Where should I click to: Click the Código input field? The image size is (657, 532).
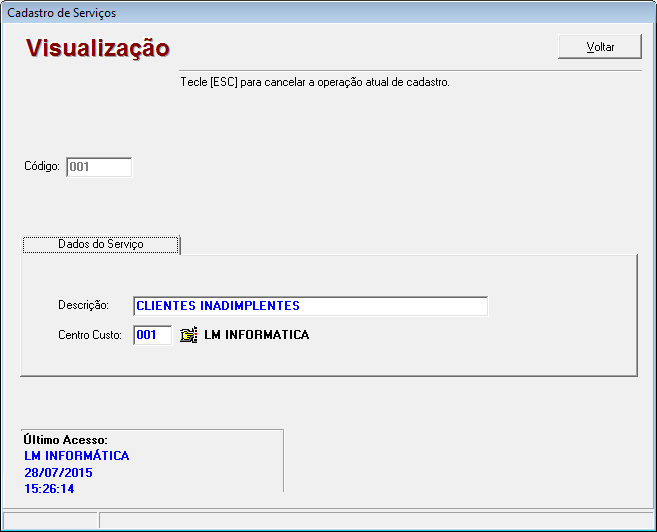coord(99,167)
